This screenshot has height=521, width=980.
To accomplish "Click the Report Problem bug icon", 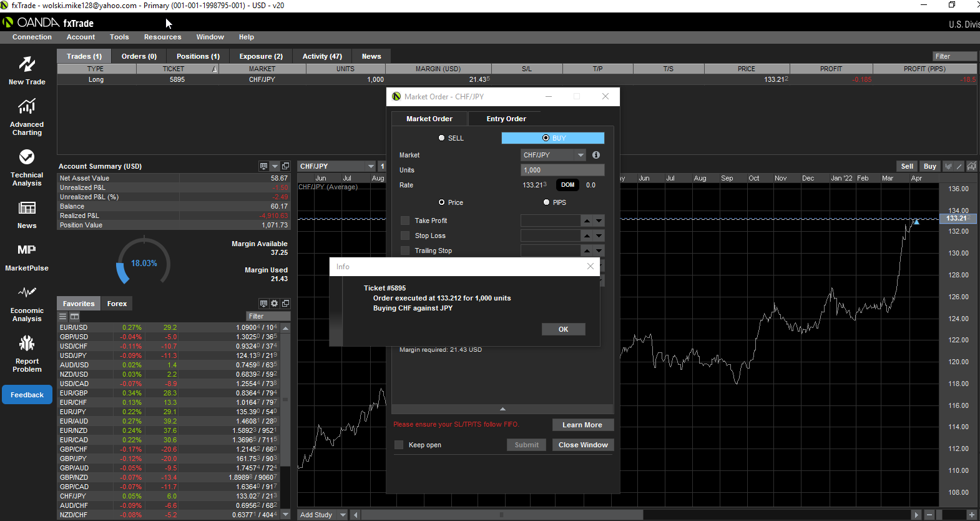I will click(27, 343).
